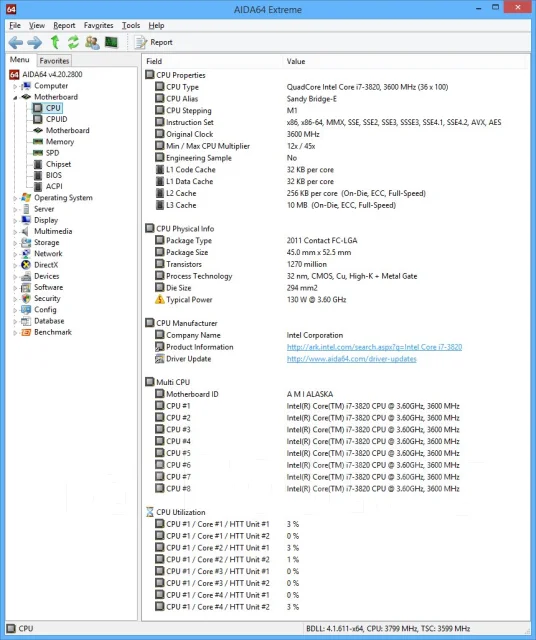Open the Report menu
The height and width of the screenshot is (640, 536).
pyautogui.click(x=64, y=25)
